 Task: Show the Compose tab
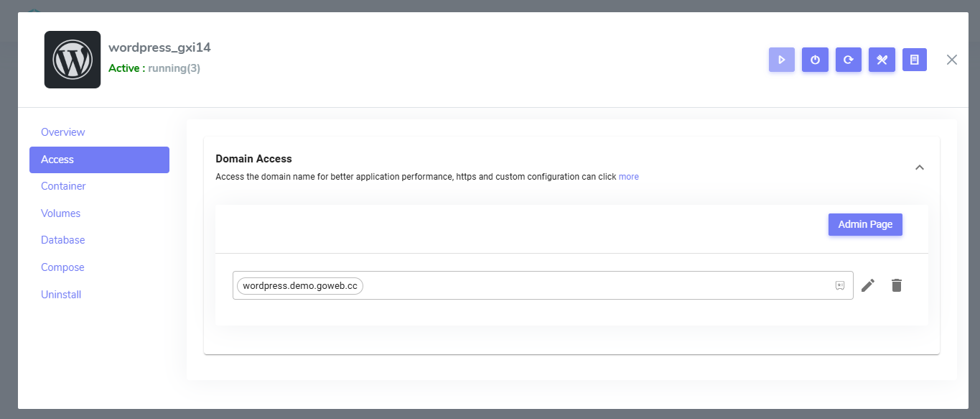pyautogui.click(x=62, y=267)
